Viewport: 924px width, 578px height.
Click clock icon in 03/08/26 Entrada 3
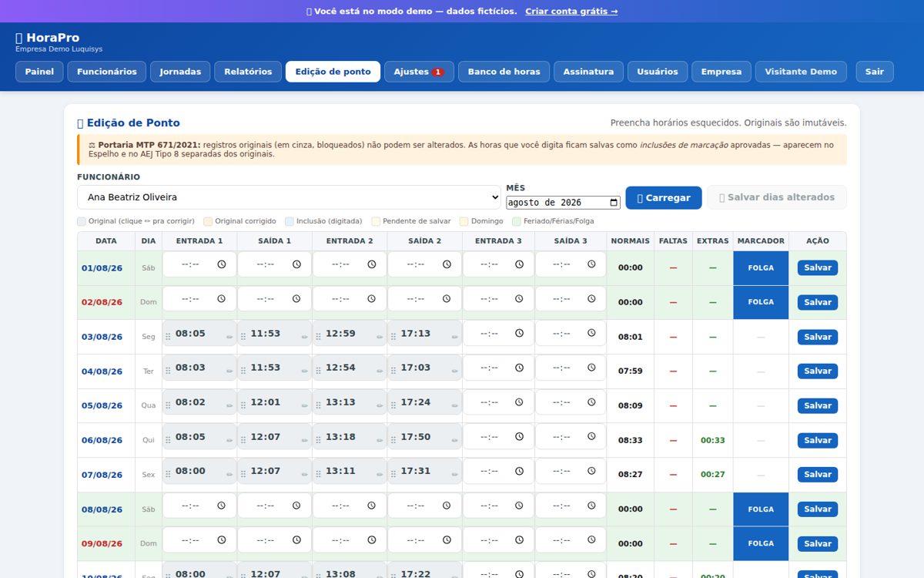(x=520, y=334)
